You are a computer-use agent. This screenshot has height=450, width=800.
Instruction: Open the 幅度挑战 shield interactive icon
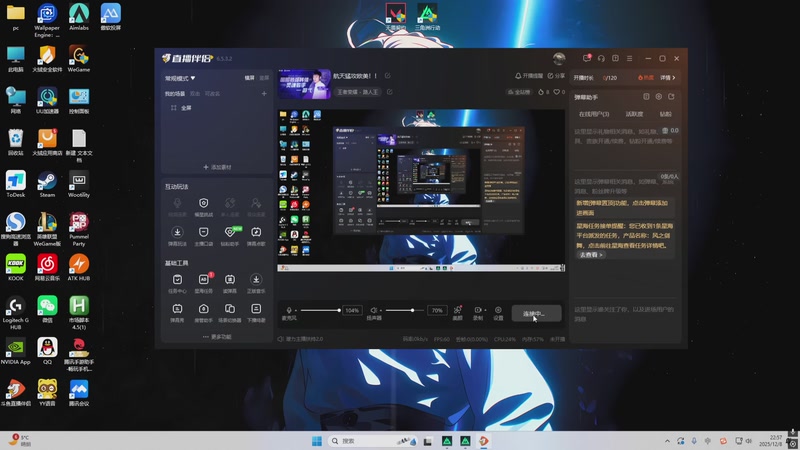pyautogui.click(x=204, y=206)
